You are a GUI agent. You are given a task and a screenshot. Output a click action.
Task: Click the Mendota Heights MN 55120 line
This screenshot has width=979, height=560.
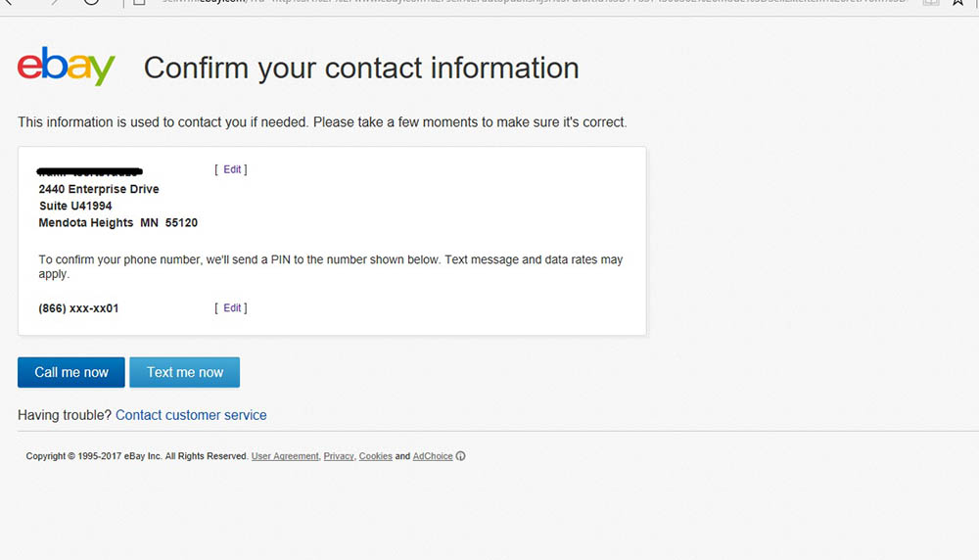pyautogui.click(x=117, y=223)
